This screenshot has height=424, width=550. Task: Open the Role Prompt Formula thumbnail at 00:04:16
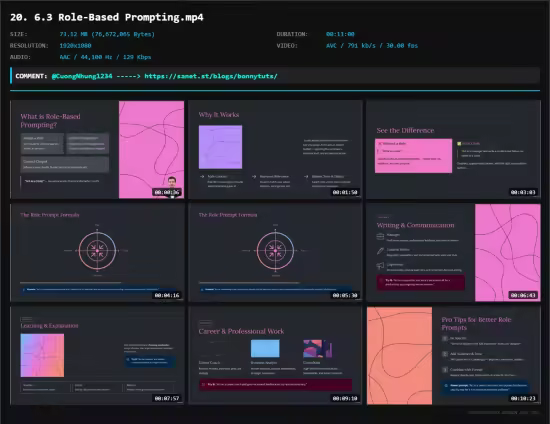(97, 253)
